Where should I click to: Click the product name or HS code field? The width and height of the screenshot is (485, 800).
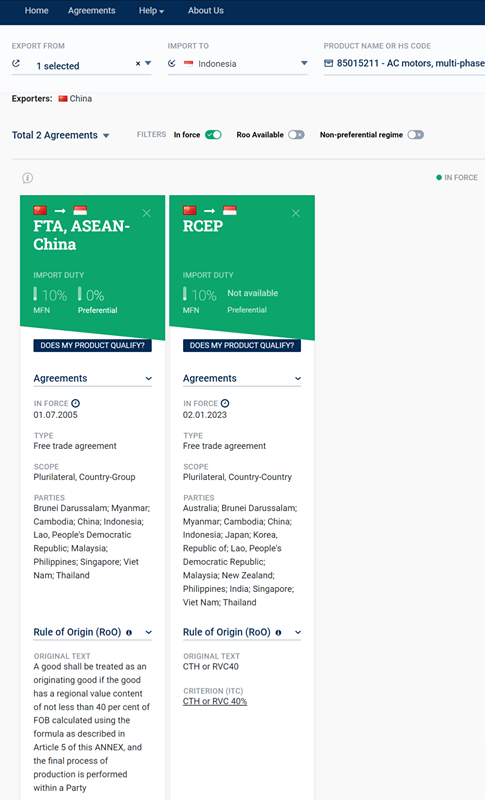tap(404, 63)
